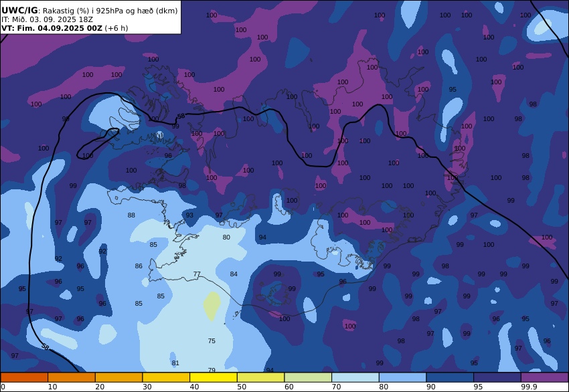569x392 pixels.
Task: Click the 80–90 light blue legend swatch
Action: pos(403,377)
